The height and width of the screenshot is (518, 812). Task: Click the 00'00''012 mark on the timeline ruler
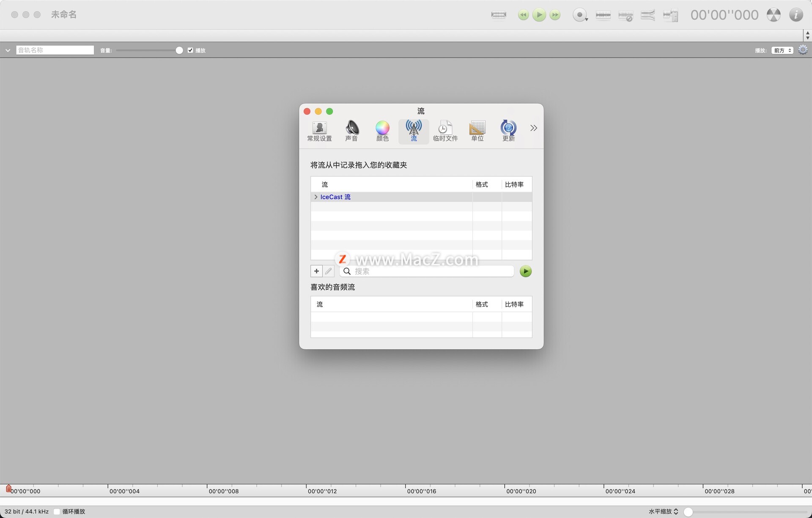[322, 491]
